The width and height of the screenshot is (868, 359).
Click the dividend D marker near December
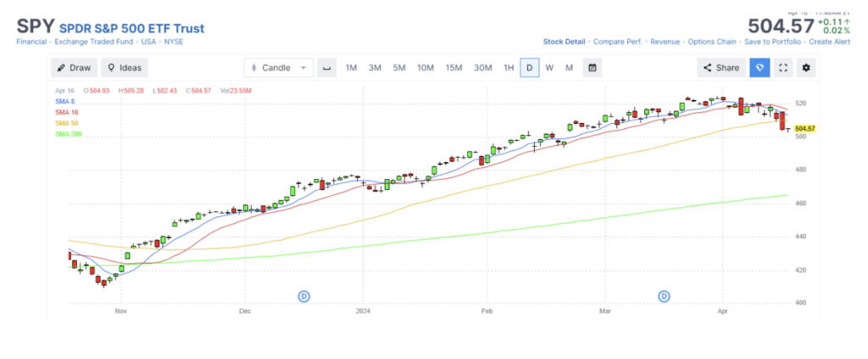(x=303, y=296)
